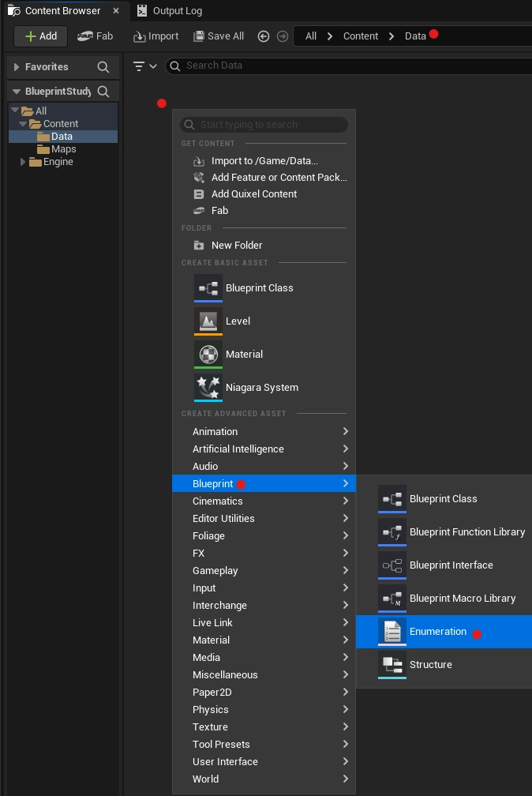The width and height of the screenshot is (532, 796).
Task: Create a New Folder from the menu
Action: pyautogui.click(x=264, y=245)
